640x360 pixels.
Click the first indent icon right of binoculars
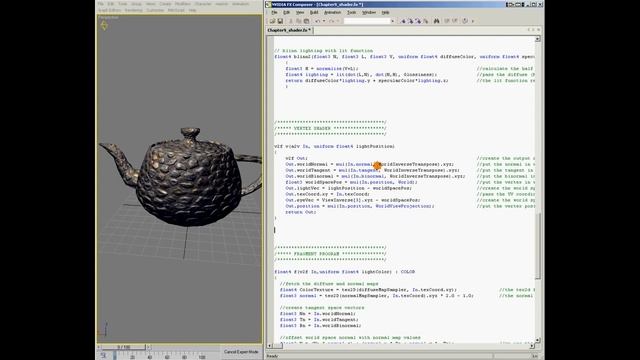(447, 21)
